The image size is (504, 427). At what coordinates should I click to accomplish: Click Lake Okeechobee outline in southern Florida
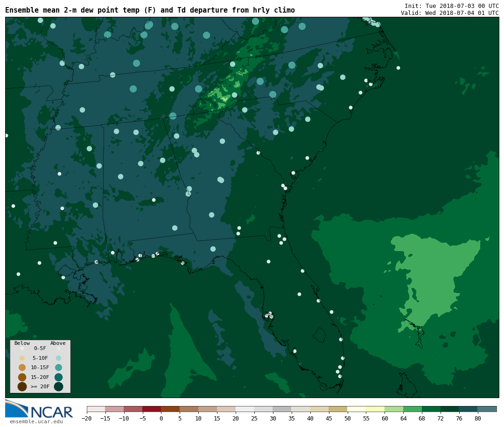[319, 335]
